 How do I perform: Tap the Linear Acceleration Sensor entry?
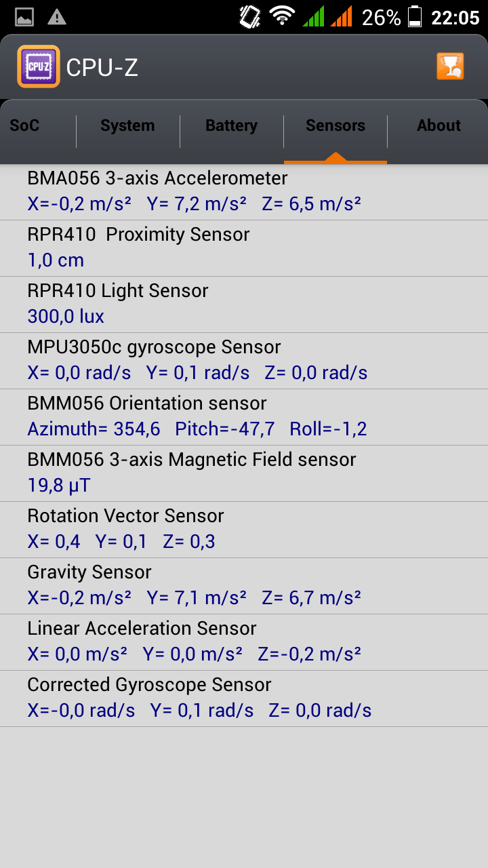coord(244,642)
